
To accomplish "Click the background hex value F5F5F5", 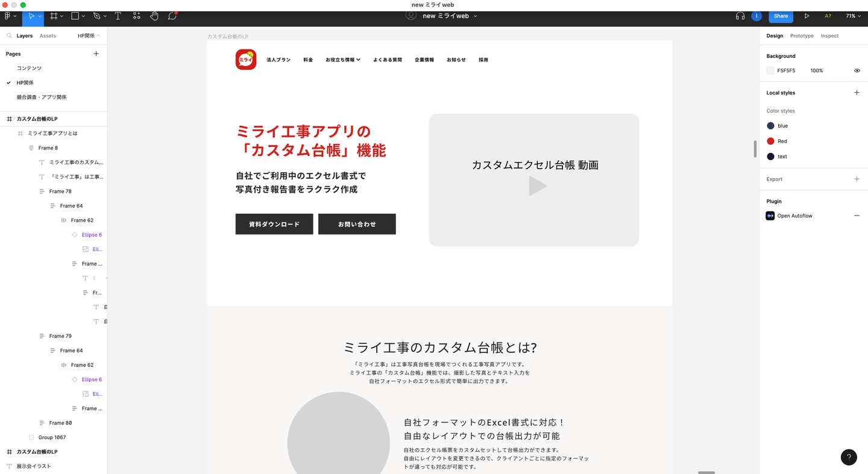I will tap(786, 70).
